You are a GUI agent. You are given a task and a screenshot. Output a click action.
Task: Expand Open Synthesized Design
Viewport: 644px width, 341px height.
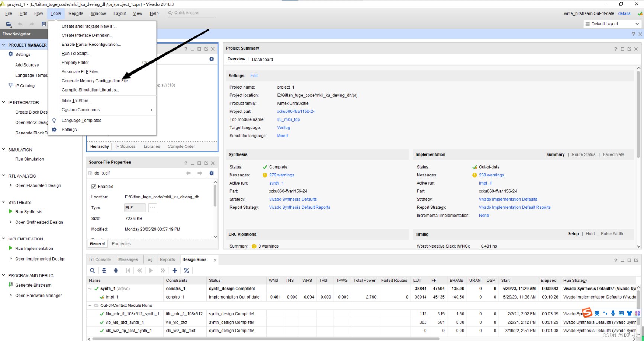(10, 222)
